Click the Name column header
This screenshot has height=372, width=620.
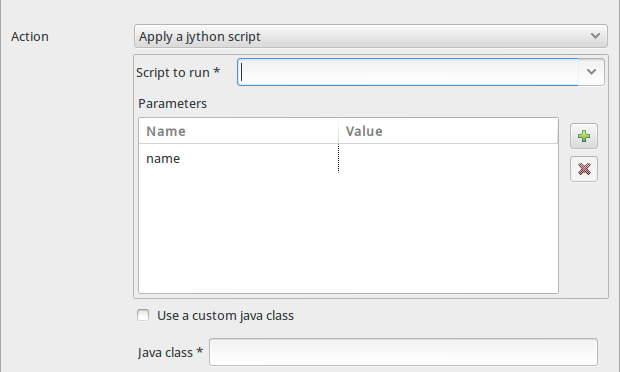click(238, 131)
